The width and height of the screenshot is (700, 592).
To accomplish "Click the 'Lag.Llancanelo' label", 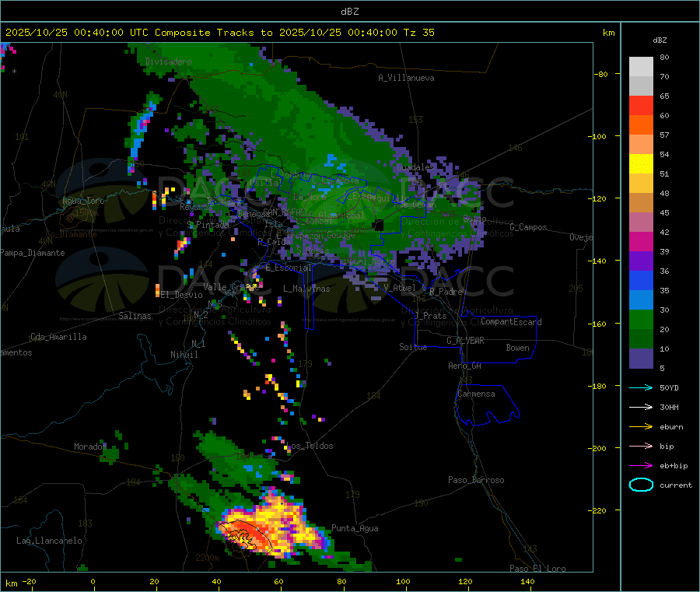I will click(x=49, y=541).
